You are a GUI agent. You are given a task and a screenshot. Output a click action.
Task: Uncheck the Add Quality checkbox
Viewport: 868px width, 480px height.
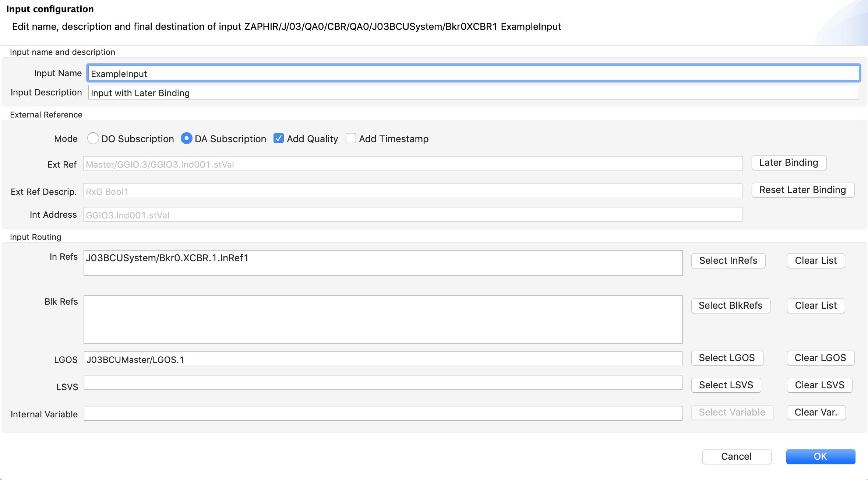[x=279, y=139]
